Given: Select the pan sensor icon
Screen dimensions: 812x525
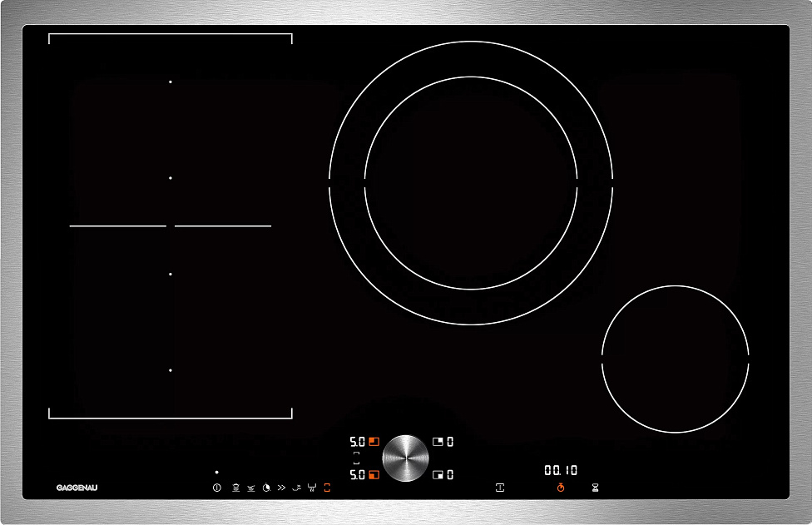Looking at the screenshot, I should pos(251,488).
